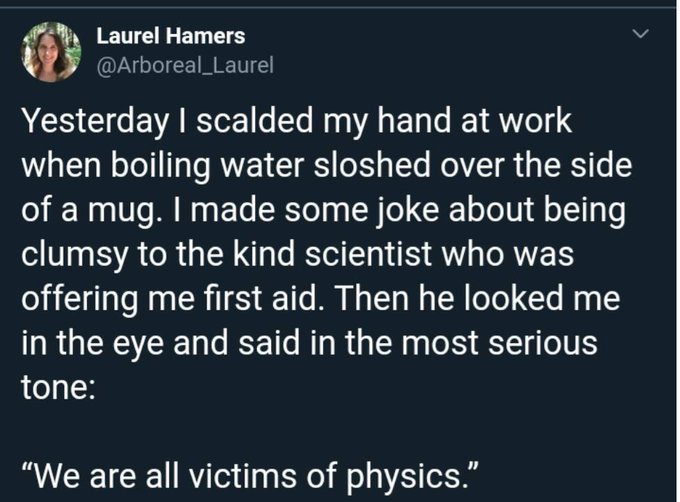Image resolution: width=680 pixels, height=502 pixels.
Task: Click the word "mug" in the tweet
Action: coord(120,211)
